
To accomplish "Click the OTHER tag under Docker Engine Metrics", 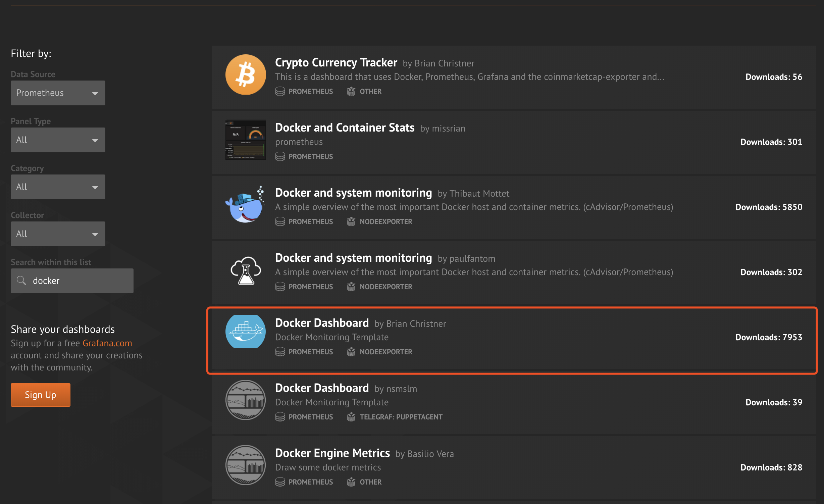I will pos(371,482).
